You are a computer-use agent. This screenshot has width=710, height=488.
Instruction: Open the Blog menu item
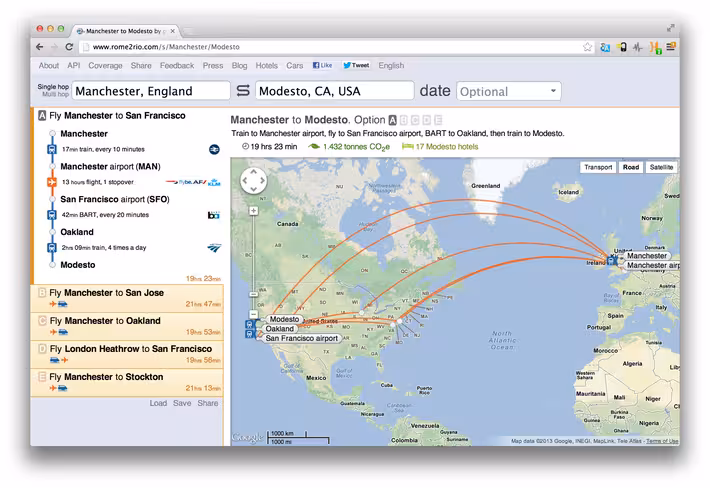click(240, 65)
